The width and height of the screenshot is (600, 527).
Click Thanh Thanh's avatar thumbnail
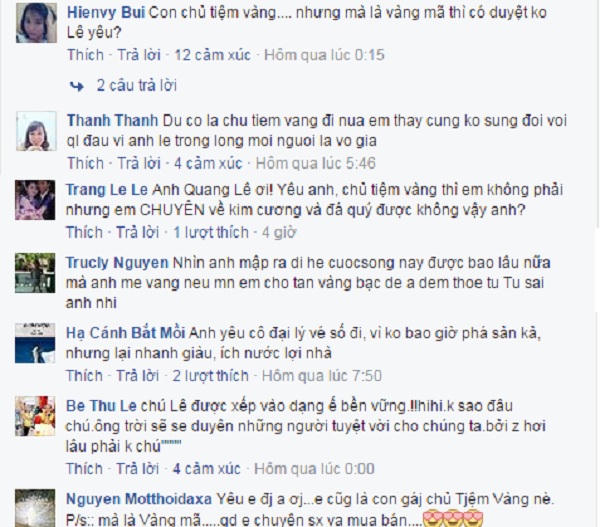coord(36,131)
